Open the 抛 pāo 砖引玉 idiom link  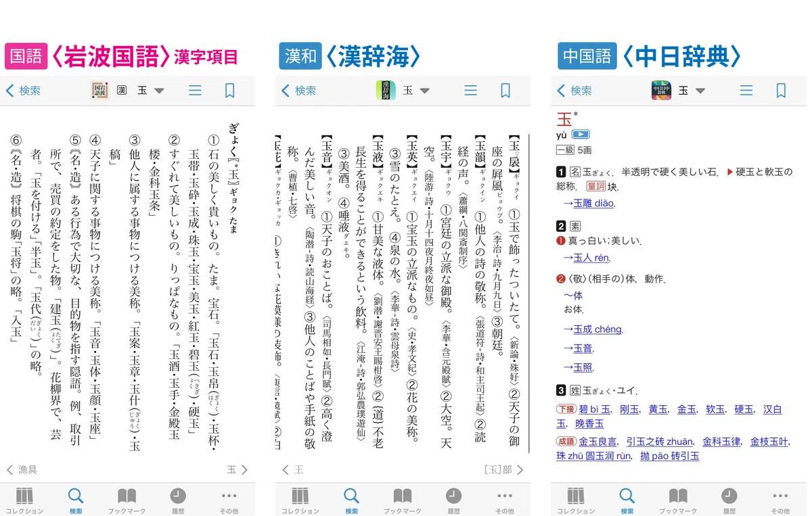[669, 456]
